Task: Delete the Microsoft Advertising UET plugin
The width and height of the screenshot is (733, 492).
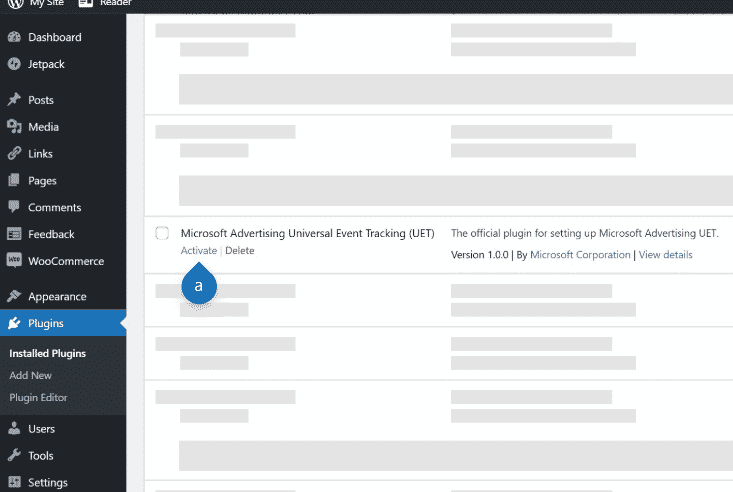Action: click(240, 250)
